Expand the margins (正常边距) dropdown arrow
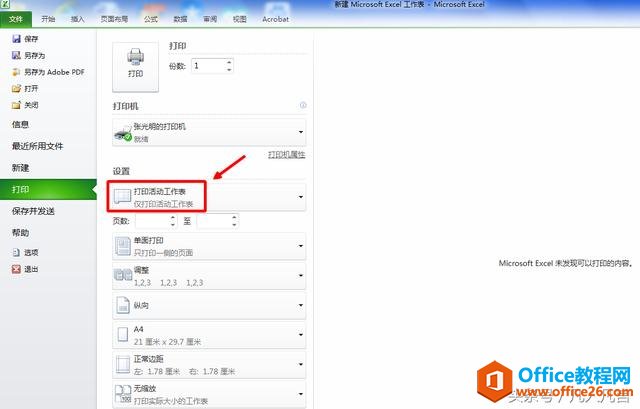The image size is (640, 409). (301, 364)
